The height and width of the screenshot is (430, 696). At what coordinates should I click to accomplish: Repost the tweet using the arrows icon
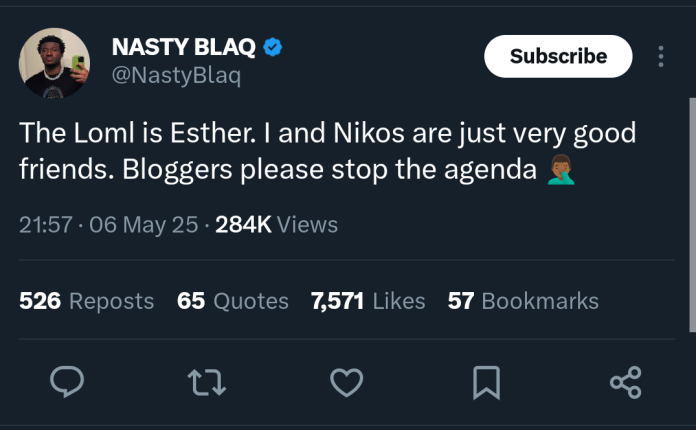pos(207,382)
